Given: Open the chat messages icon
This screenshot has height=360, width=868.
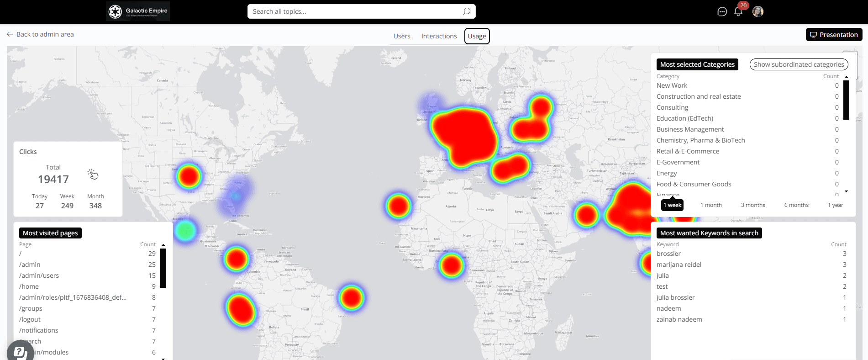Looking at the screenshot, I should click(722, 12).
